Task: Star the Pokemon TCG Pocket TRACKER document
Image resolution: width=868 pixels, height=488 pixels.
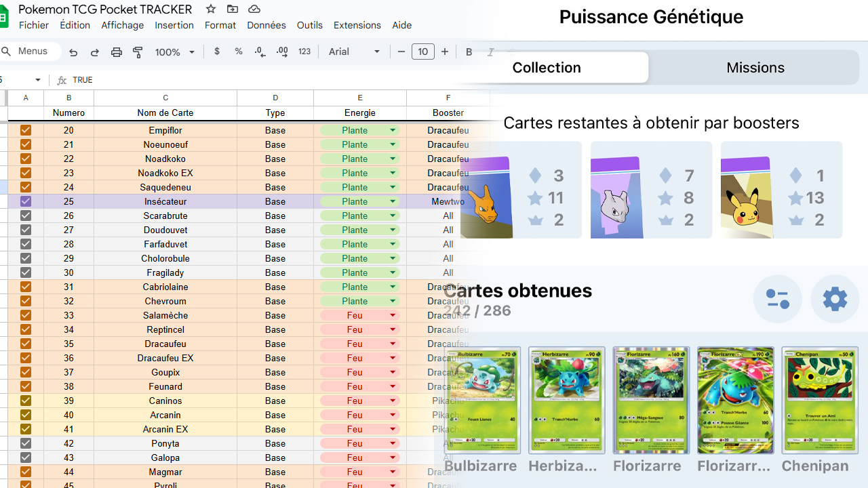Action: 211,9
